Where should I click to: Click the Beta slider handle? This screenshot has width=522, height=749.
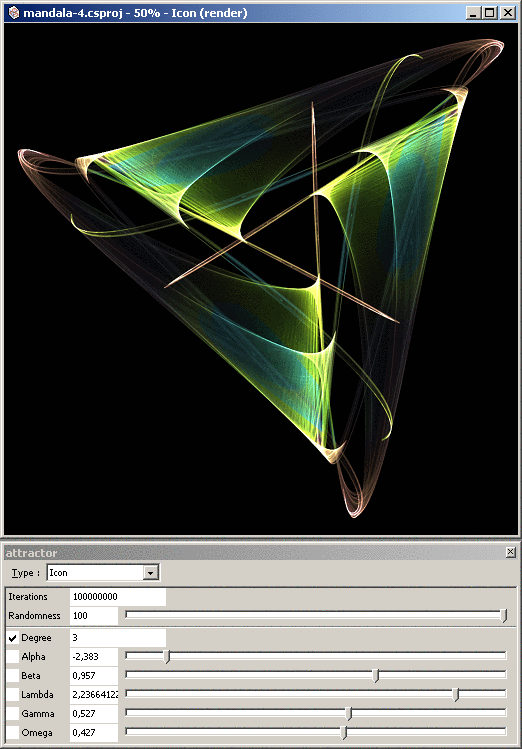[x=376, y=676]
